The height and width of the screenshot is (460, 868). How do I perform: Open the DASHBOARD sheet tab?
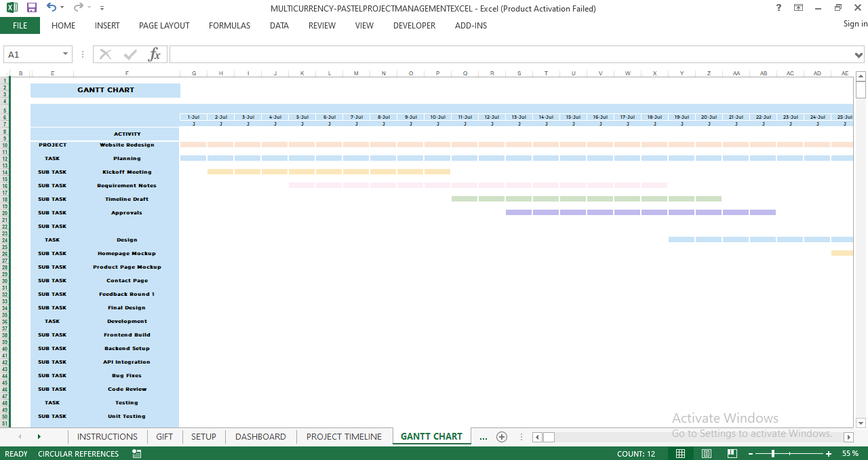point(260,436)
